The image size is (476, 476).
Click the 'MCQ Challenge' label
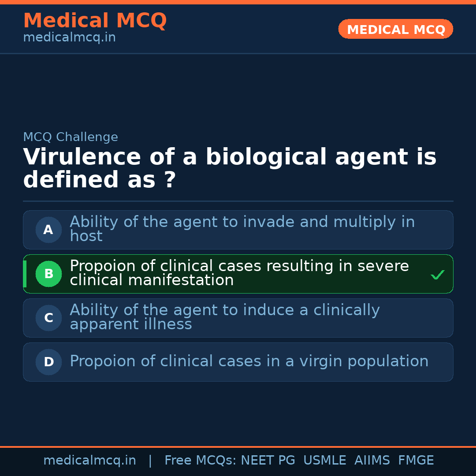[71, 137]
